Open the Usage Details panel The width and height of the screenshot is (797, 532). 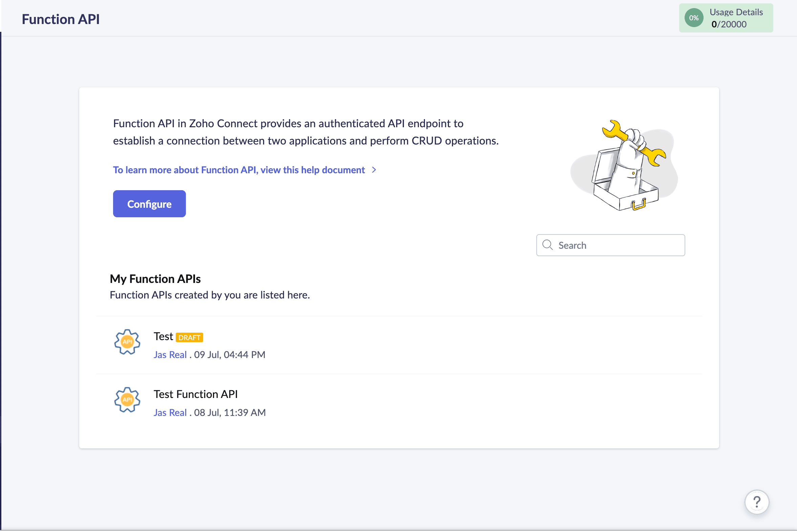click(x=726, y=18)
